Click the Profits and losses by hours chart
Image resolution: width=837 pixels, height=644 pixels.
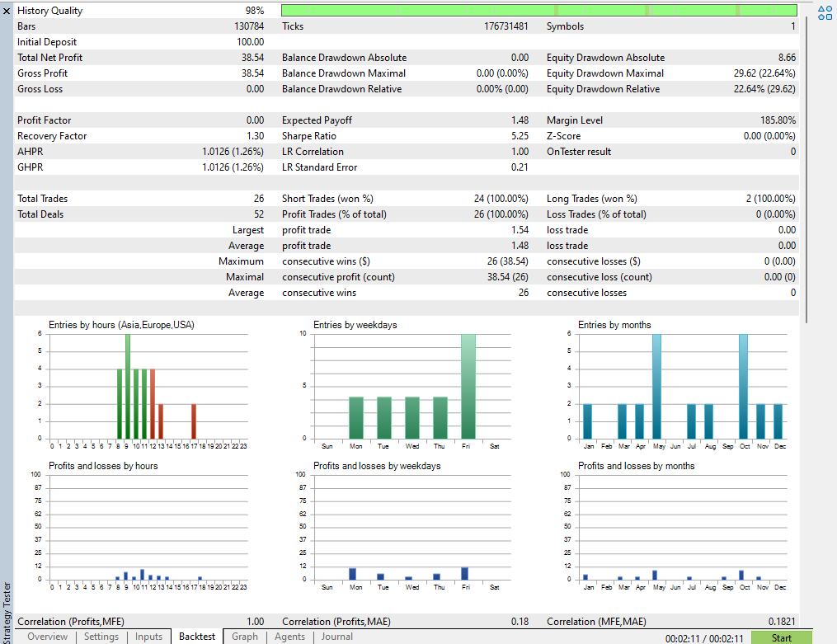click(x=148, y=528)
